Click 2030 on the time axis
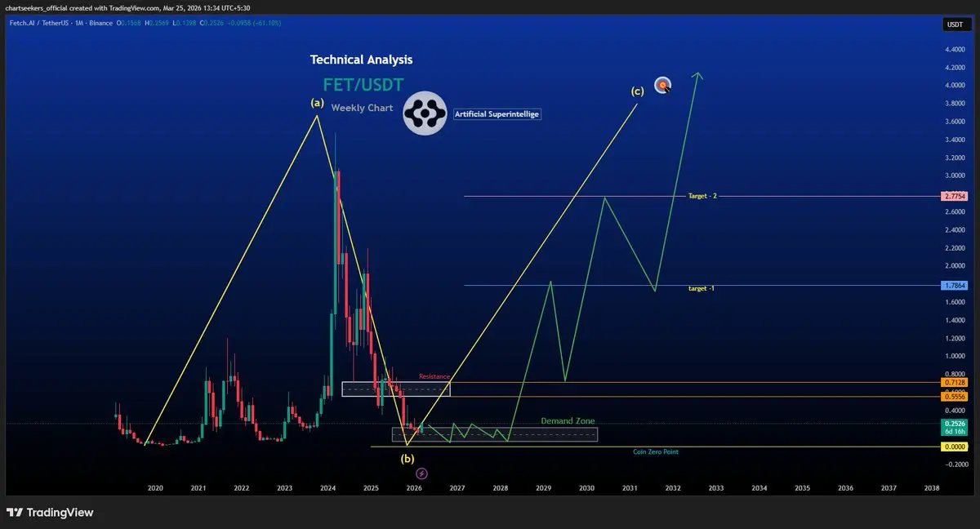Image resolution: width=980 pixels, height=529 pixels. pos(586,487)
